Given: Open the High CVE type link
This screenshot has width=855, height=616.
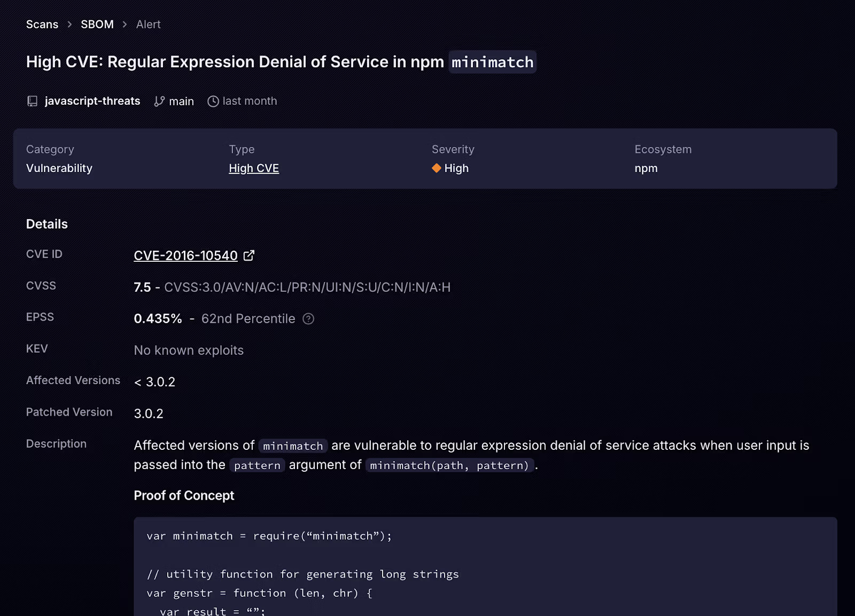Looking at the screenshot, I should click(254, 168).
